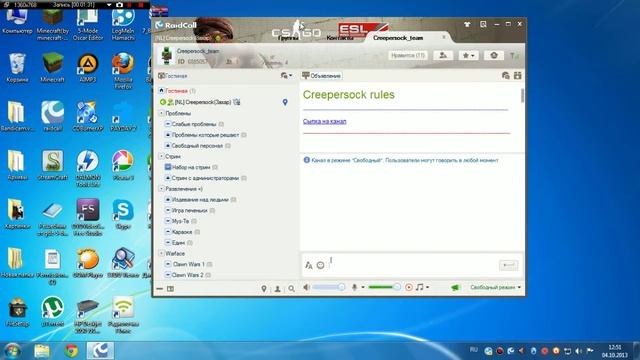The height and width of the screenshot is (360, 640).
Task: Click the Гостиная header above channel list
Action: point(176,76)
